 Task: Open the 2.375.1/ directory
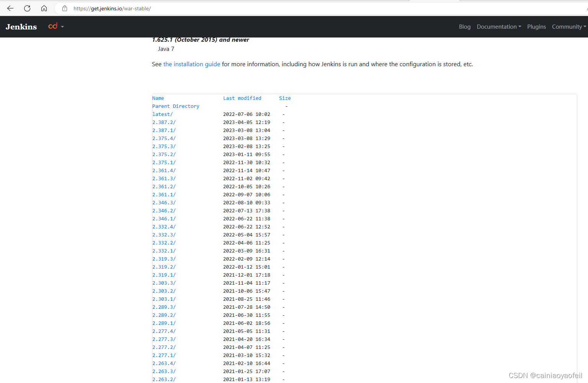coord(164,163)
